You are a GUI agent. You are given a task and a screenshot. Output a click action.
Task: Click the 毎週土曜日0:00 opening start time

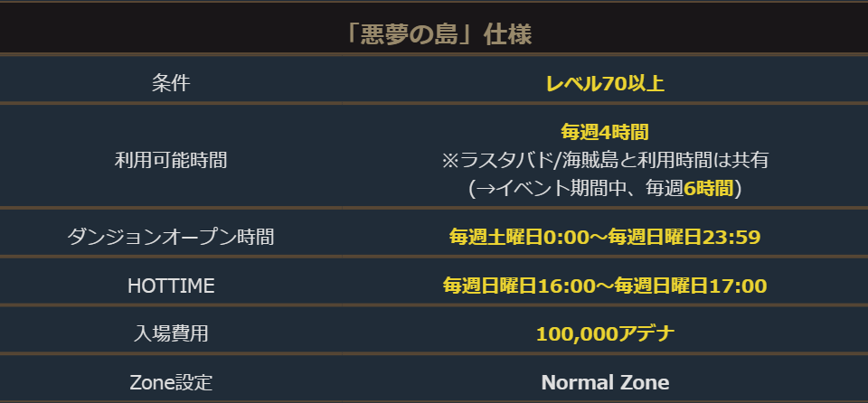[x=519, y=237]
